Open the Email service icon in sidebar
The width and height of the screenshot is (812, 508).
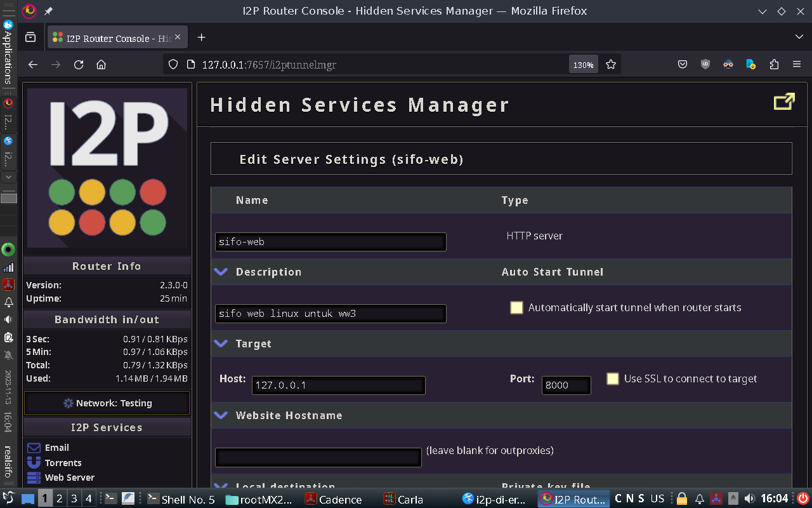click(34, 448)
